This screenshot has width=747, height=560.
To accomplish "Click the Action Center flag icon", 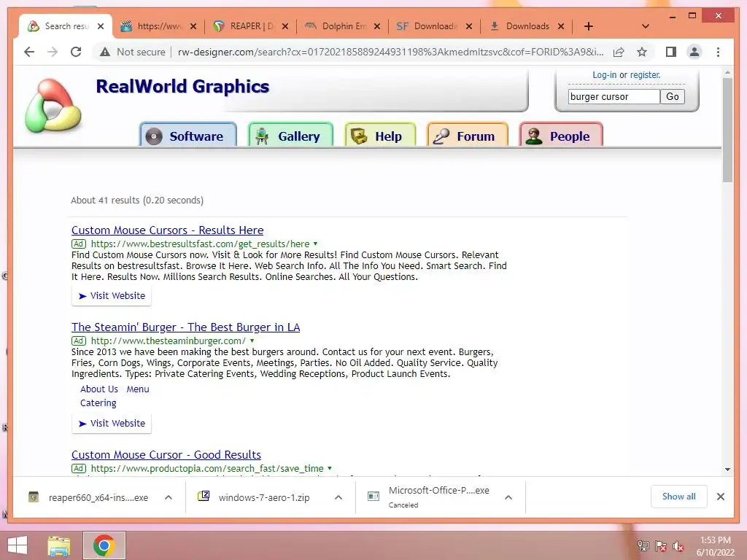I will point(661,546).
